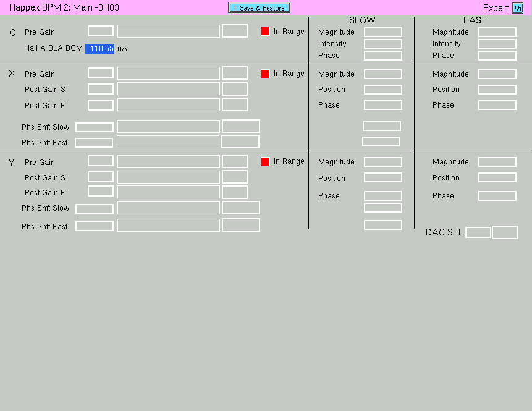Click the Y Post Gain S left input box

101,177
